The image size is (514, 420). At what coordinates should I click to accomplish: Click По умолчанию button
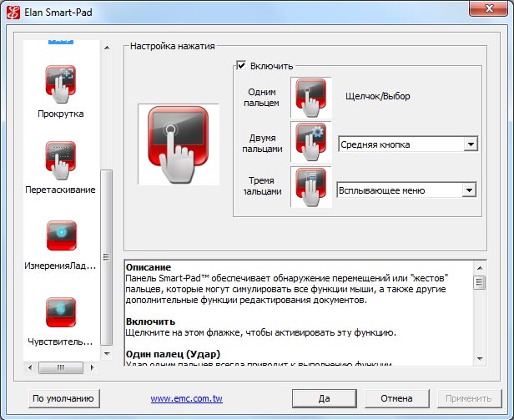pos(63,398)
